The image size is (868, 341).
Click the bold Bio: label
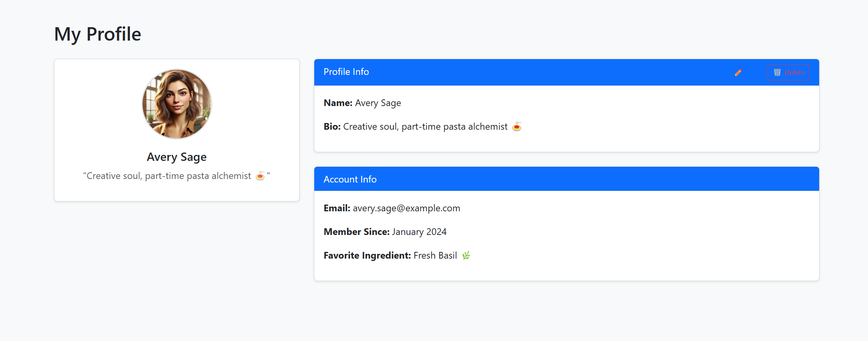coord(332,127)
